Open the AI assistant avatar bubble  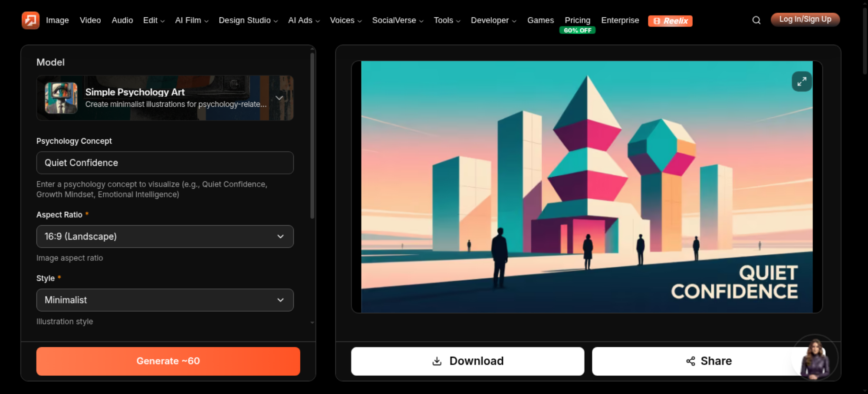815,358
